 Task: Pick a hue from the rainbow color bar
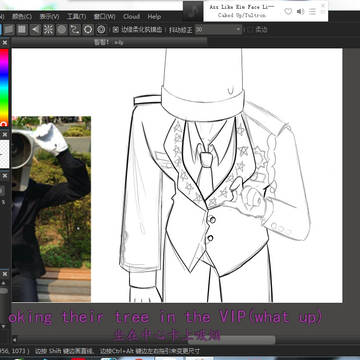4,87
